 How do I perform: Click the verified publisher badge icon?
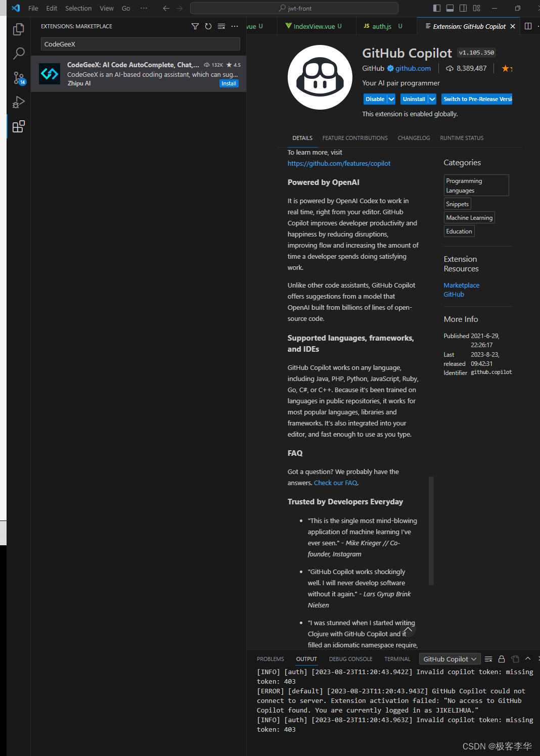click(x=390, y=69)
